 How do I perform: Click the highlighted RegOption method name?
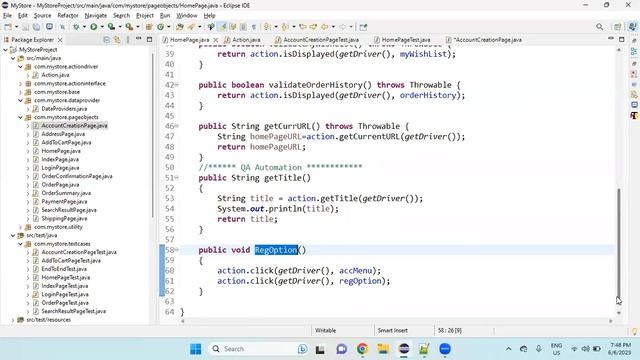point(276,250)
